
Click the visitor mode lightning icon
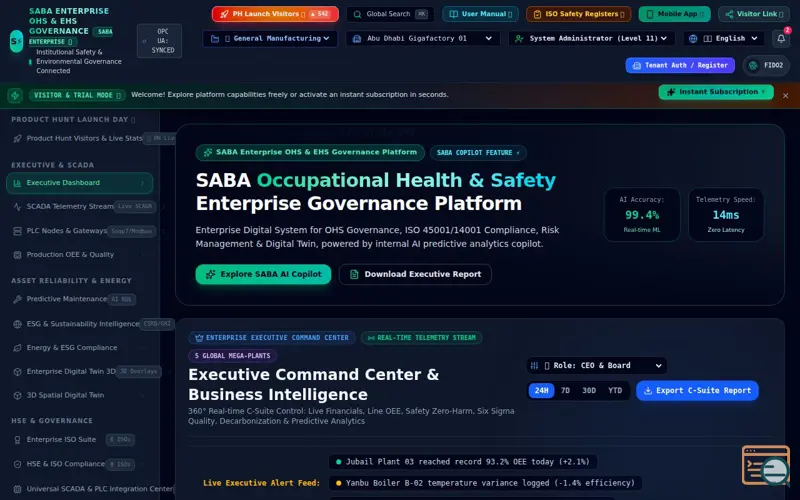15,95
